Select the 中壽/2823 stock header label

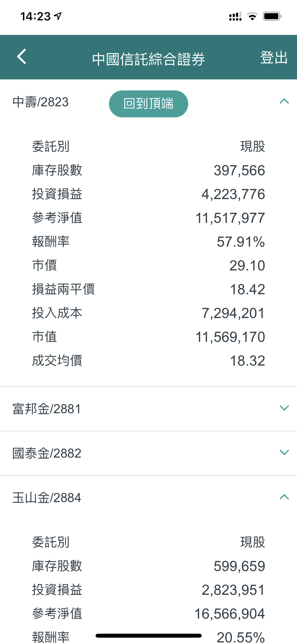point(41,102)
